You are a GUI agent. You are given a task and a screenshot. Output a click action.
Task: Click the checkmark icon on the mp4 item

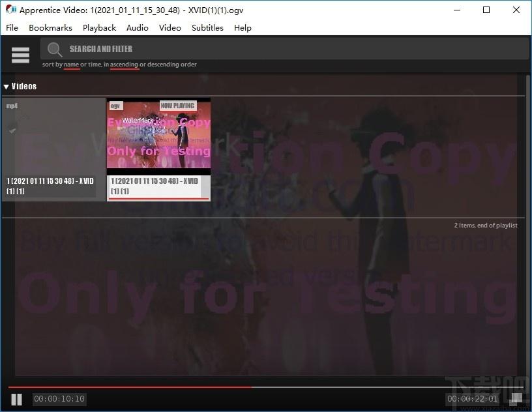(x=12, y=130)
